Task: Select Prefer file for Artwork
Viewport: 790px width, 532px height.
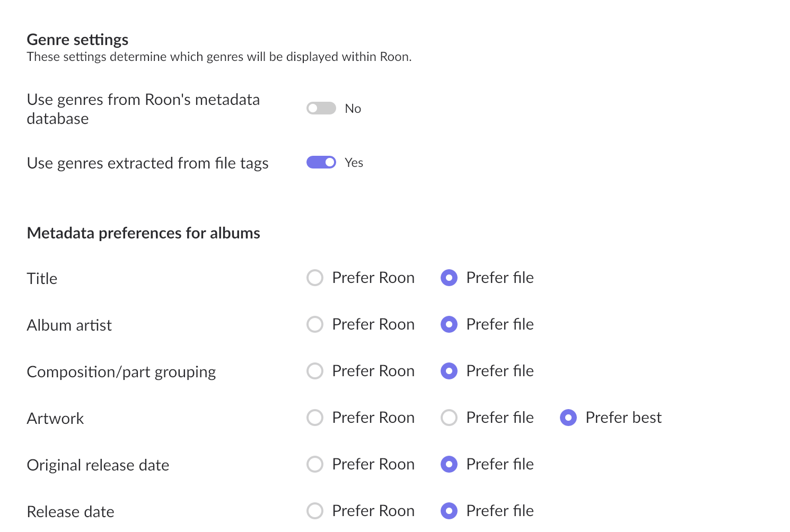Action: tap(449, 418)
